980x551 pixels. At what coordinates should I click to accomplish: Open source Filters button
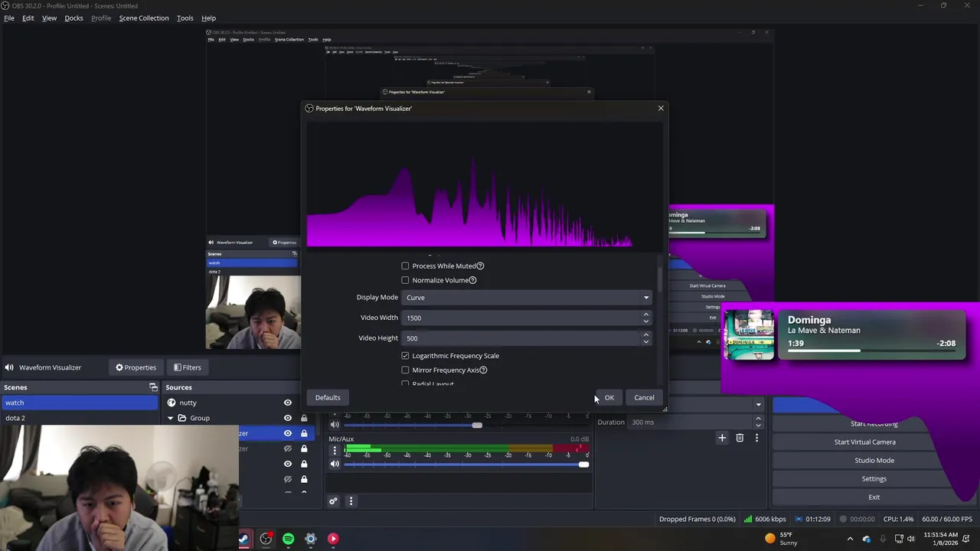(188, 367)
